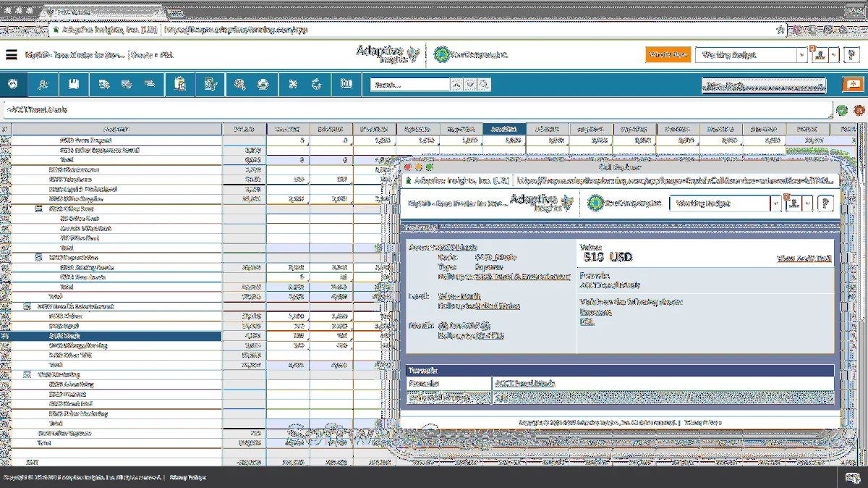Image resolution: width=868 pixels, height=488 pixels.
Task: Click the edit sheet pencil toolbar icon
Action: pos(210,85)
